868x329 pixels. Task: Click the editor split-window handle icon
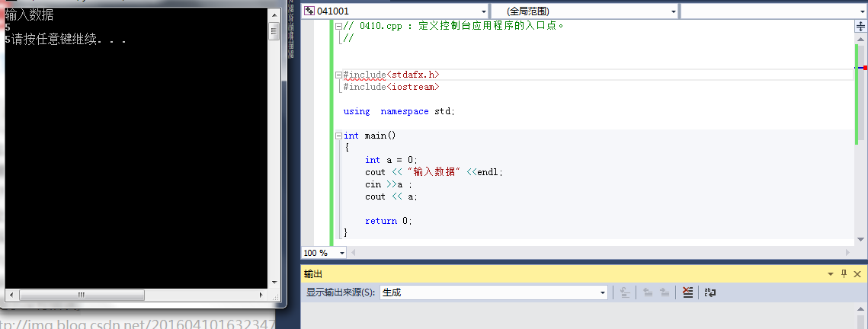861,26
